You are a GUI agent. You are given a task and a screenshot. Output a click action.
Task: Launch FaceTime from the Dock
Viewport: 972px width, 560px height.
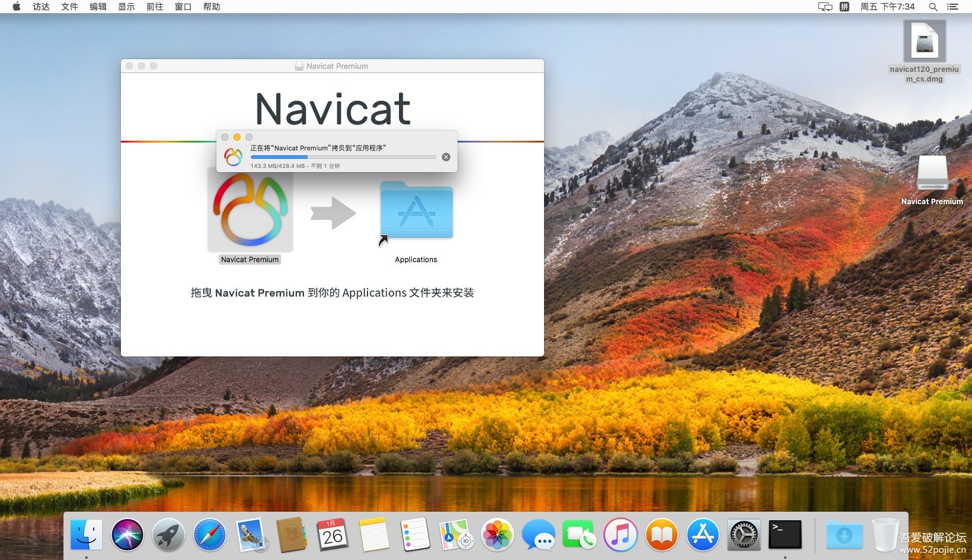580,535
